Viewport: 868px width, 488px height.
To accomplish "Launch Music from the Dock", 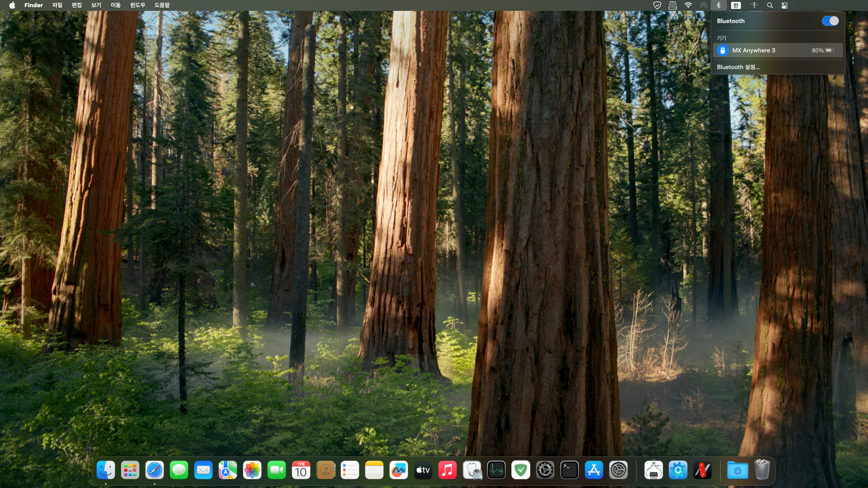I will (x=448, y=470).
